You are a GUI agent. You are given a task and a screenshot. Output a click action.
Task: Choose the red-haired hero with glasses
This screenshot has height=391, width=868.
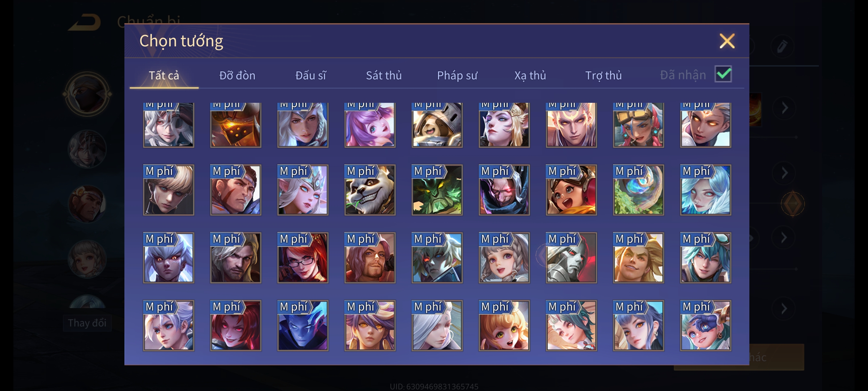(303, 258)
